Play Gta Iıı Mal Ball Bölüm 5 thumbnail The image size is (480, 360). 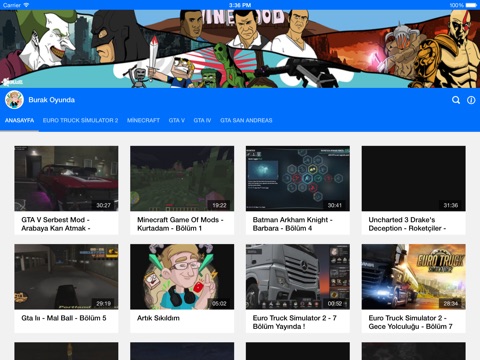coord(66,277)
